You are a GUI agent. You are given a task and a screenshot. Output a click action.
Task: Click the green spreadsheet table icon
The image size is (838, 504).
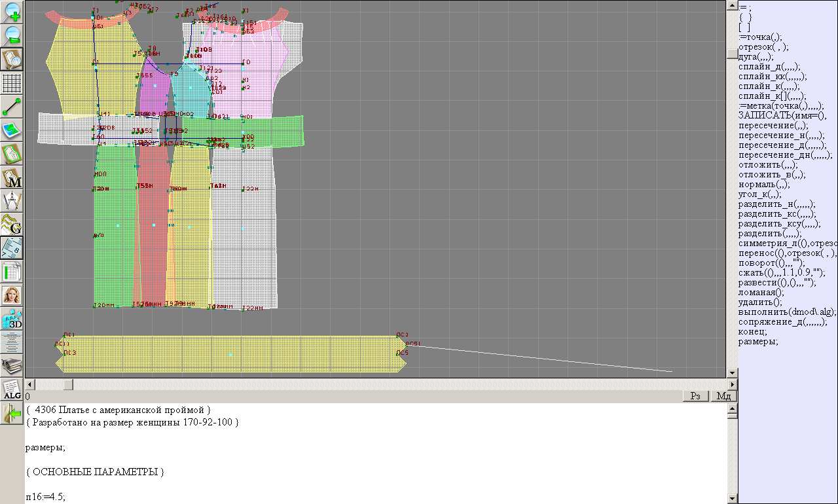pyautogui.click(x=12, y=271)
